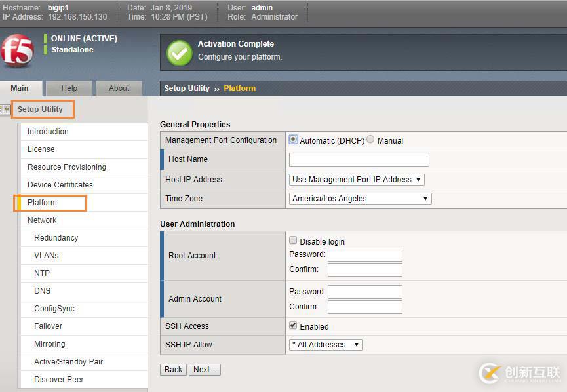Click the Next button

click(x=205, y=370)
